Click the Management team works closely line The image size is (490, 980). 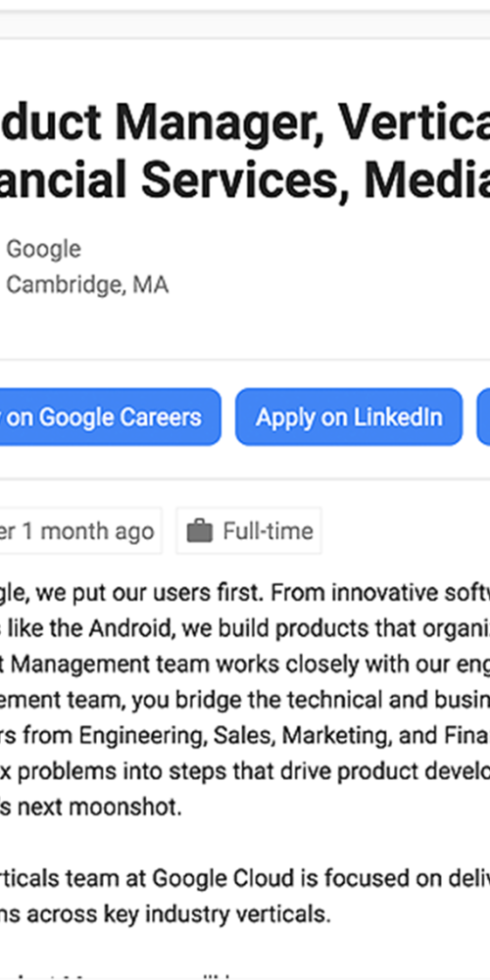click(x=245, y=663)
